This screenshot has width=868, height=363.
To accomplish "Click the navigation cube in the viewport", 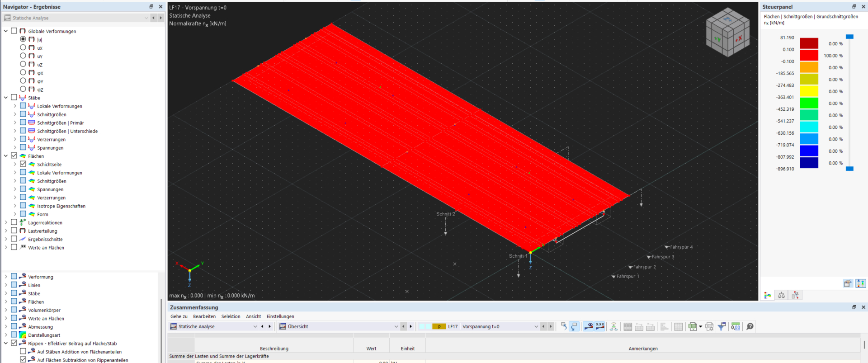I will [x=728, y=32].
